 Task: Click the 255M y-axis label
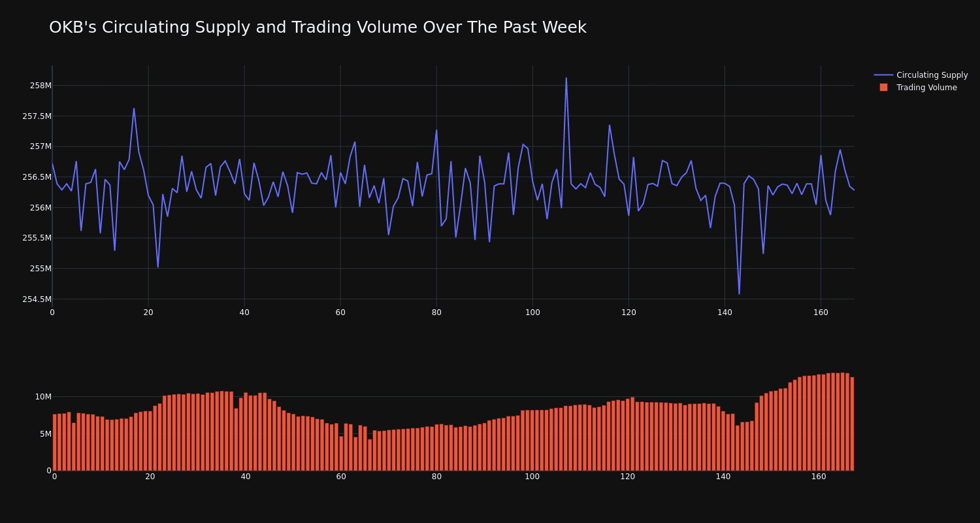click(41, 269)
